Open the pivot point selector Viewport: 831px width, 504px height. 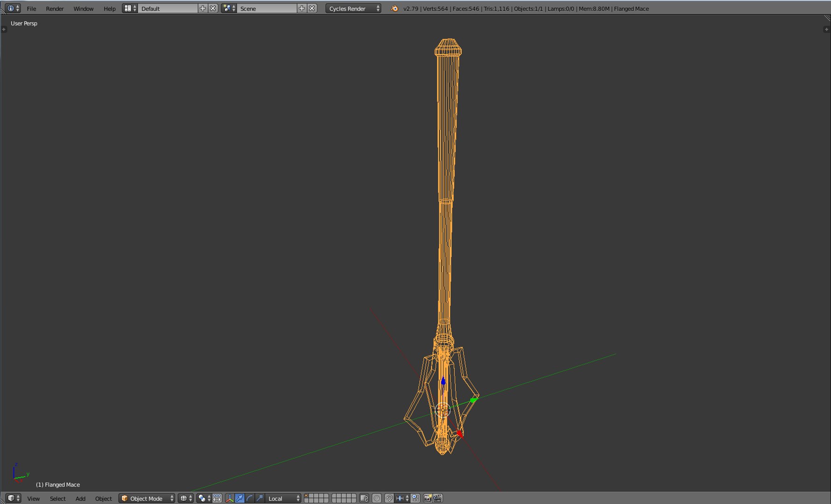tap(204, 498)
